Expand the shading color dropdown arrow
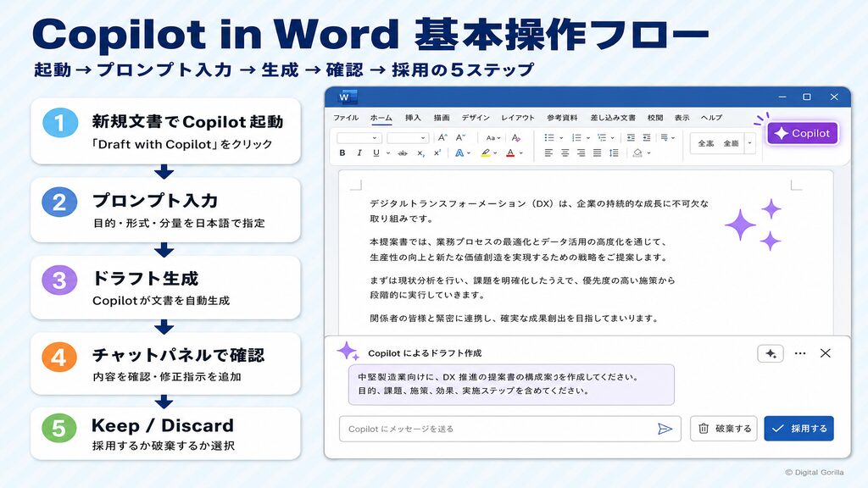 (x=648, y=153)
